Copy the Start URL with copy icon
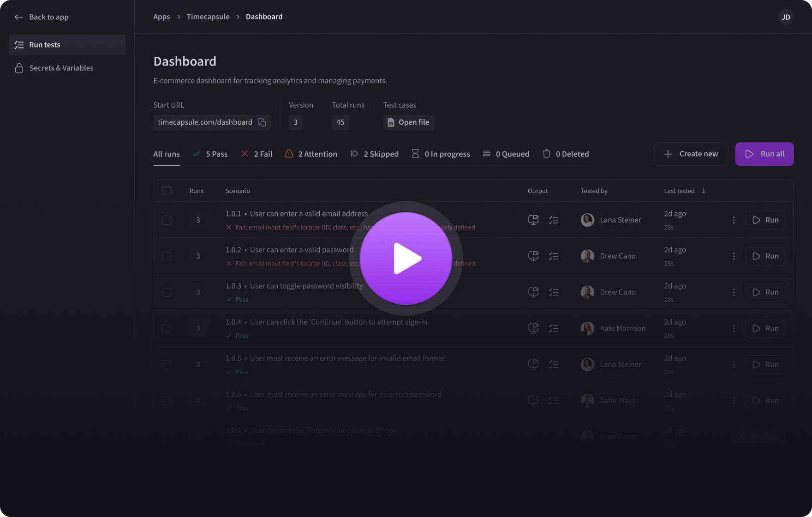 click(262, 122)
